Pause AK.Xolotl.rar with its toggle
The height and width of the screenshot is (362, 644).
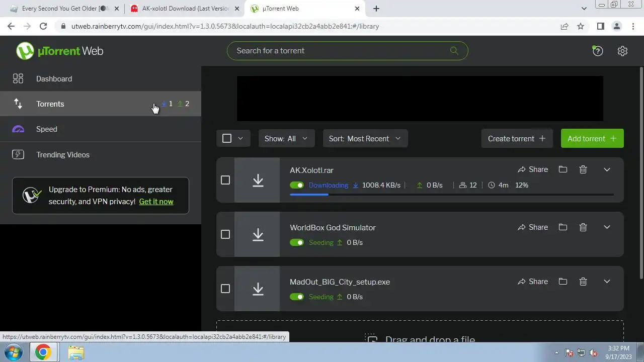pos(297,185)
